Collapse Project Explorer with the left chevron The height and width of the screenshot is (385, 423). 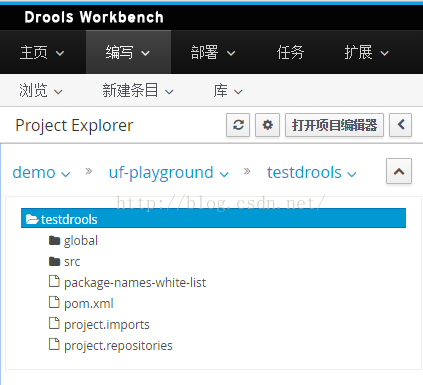pos(401,125)
